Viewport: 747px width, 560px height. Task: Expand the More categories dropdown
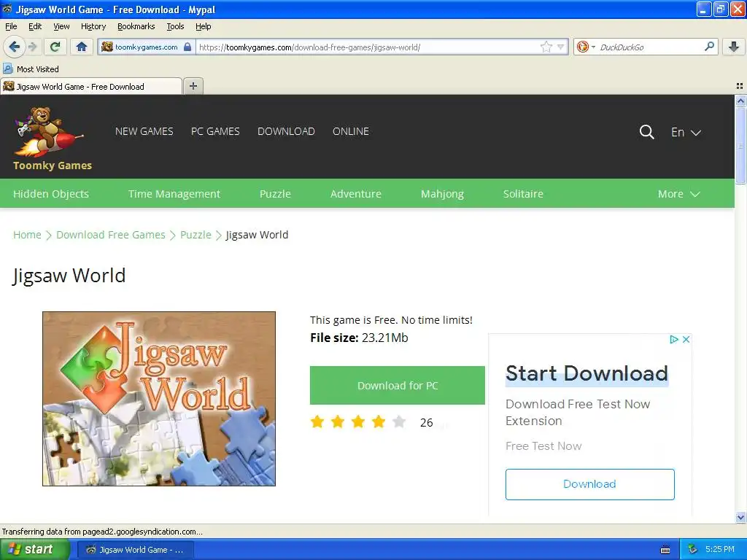[678, 194]
